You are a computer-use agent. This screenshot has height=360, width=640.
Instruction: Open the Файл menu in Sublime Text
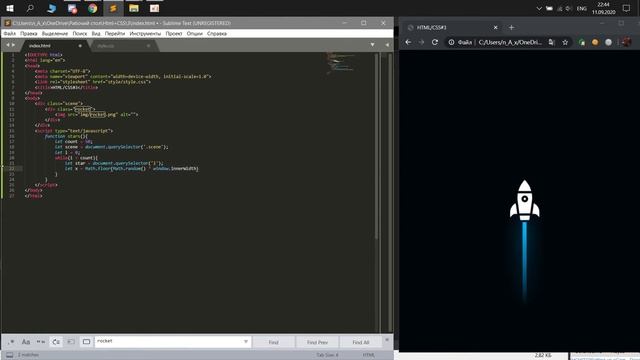coord(10,33)
